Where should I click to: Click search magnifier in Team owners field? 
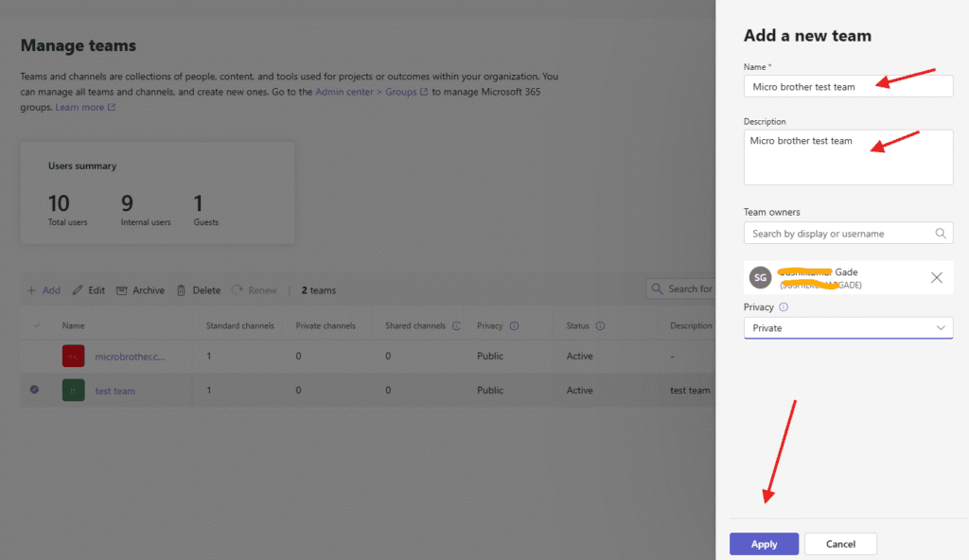point(940,233)
